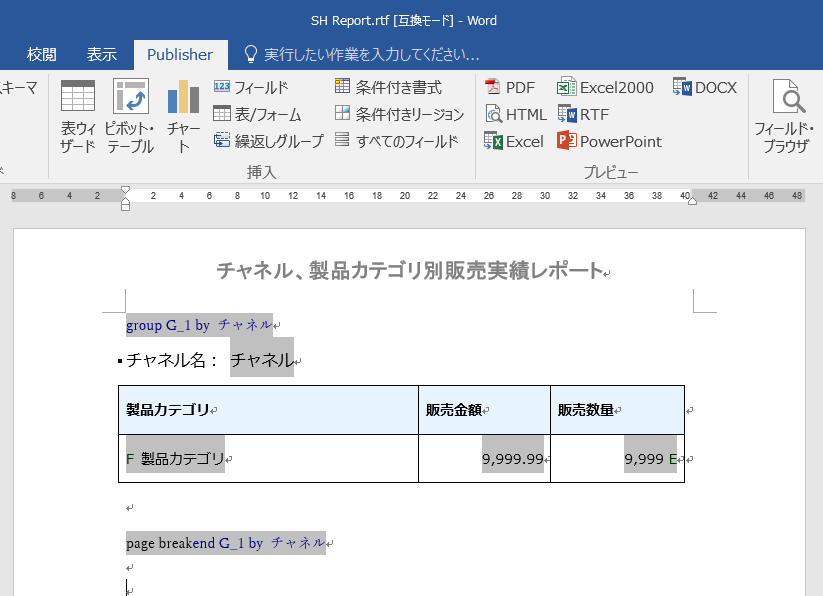
Task: Click the SH Report.rtf title bar text
Action: click(404, 20)
